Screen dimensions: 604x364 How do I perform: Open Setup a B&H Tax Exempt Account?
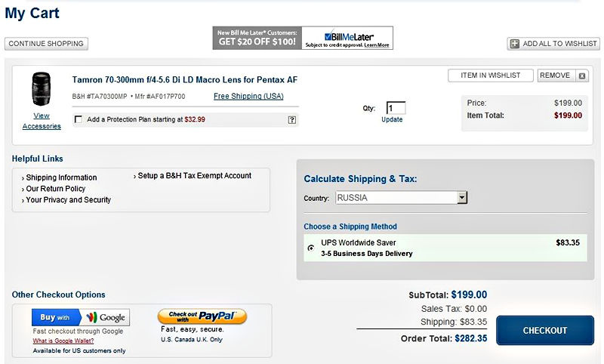click(194, 176)
